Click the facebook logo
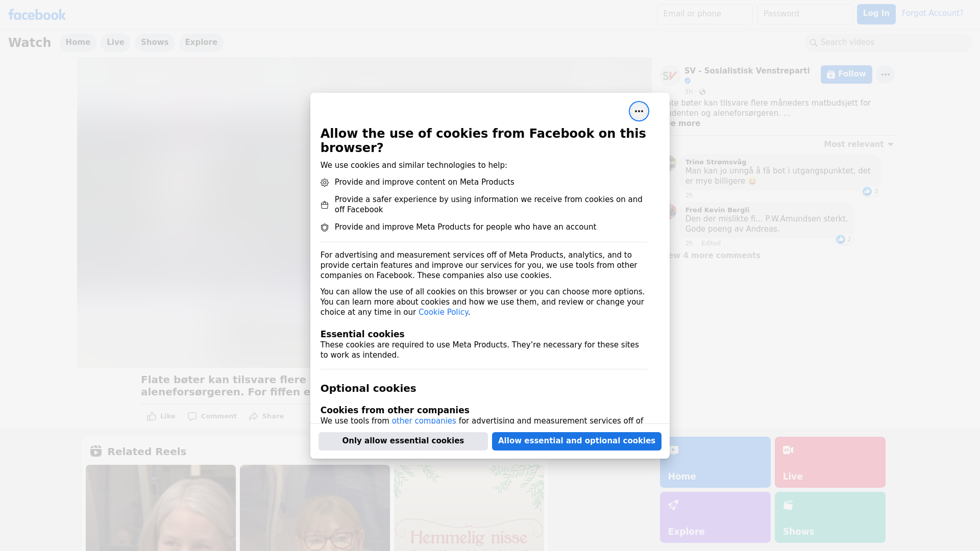Image resolution: width=980 pixels, height=551 pixels. (x=37, y=15)
